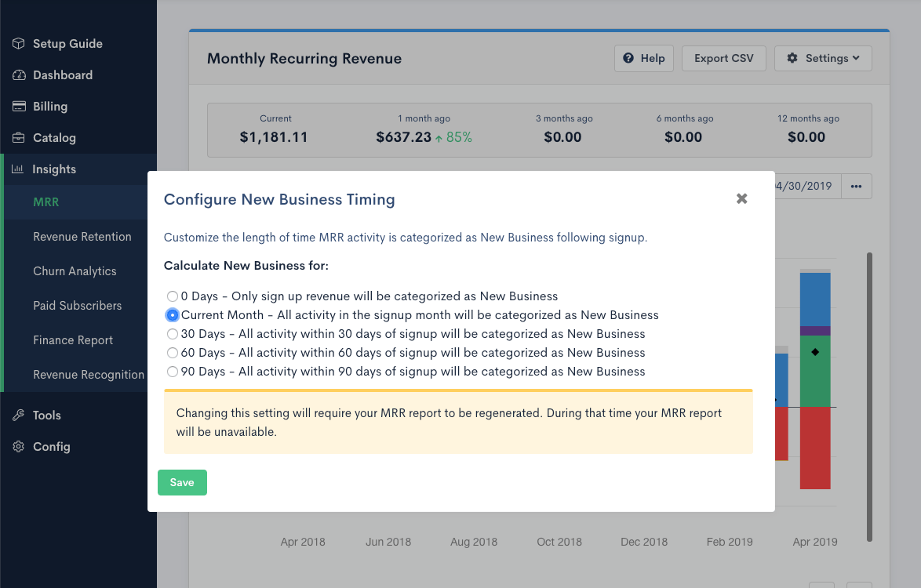Viewport: 921px width, 588px height.
Task: Open the Settings dropdown menu
Action: (x=823, y=58)
